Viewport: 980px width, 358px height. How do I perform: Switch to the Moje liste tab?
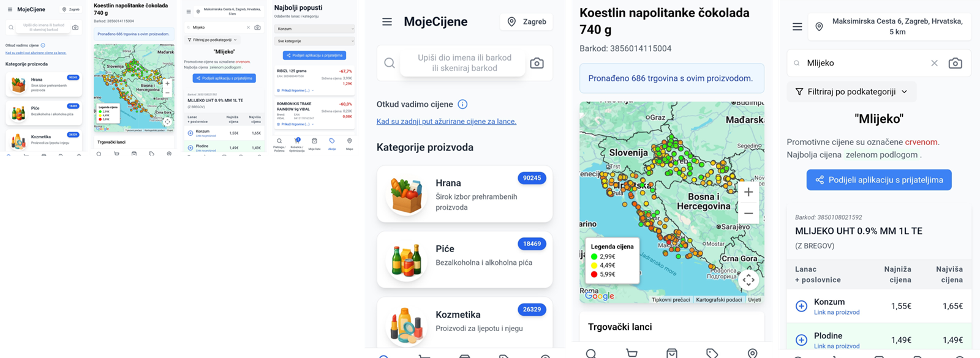coord(314,143)
